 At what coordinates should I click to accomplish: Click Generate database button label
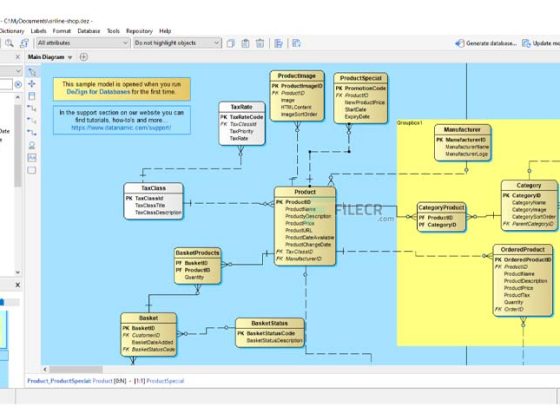(491, 43)
